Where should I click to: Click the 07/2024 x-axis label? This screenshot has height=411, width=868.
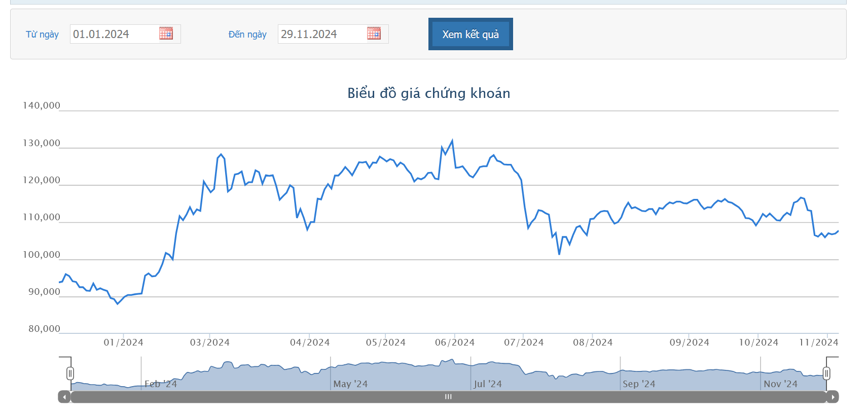[524, 342]
